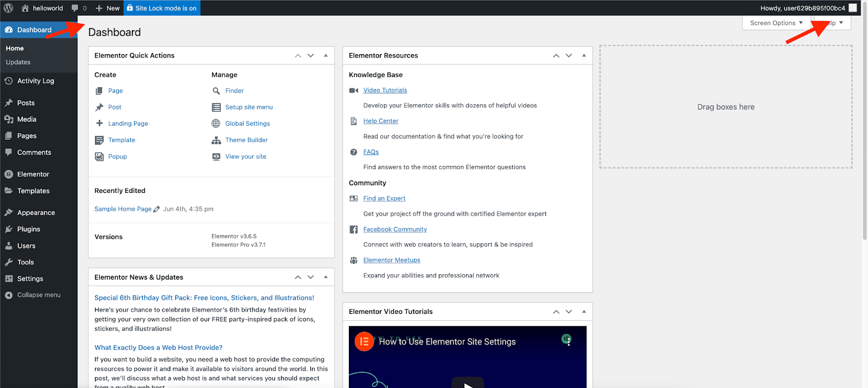
Task: Click the Post pin icon under Create
Action: click(99, 107)
